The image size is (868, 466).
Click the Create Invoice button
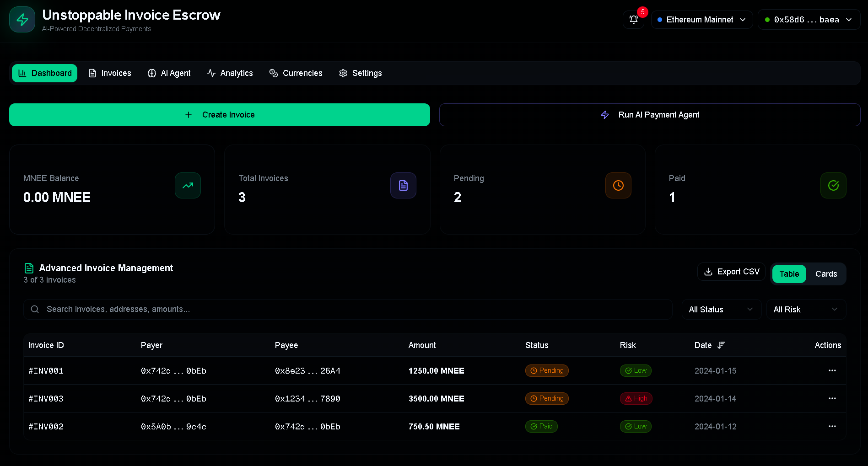[220, 115]
